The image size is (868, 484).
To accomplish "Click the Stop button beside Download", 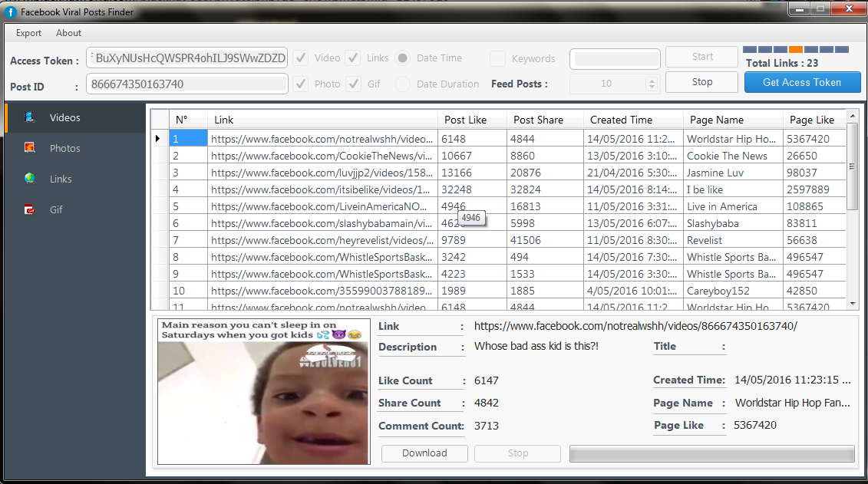I will (x=517, y=453).
